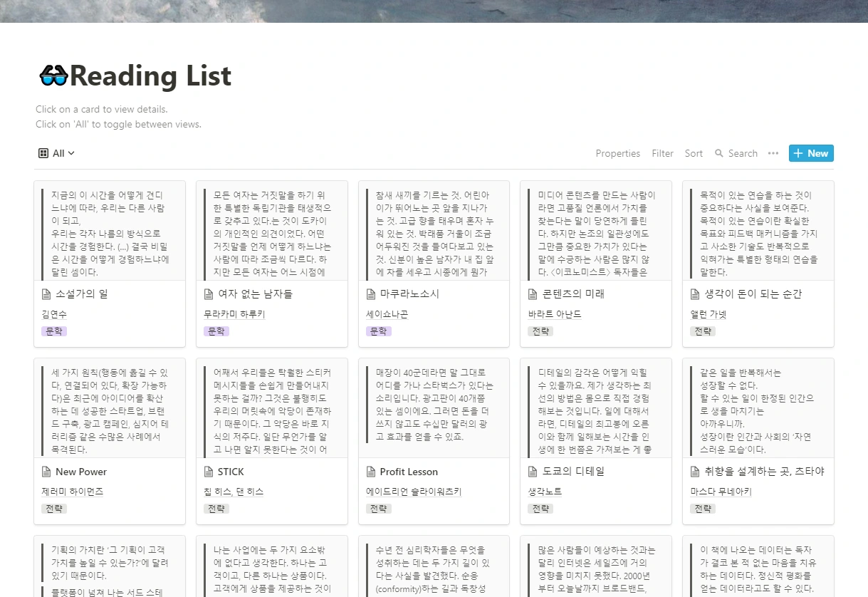Click the preview quote on Profit Lesson card
Image resolution: width=868 pixels, height=597 pixels.
[x=434, y=405]
